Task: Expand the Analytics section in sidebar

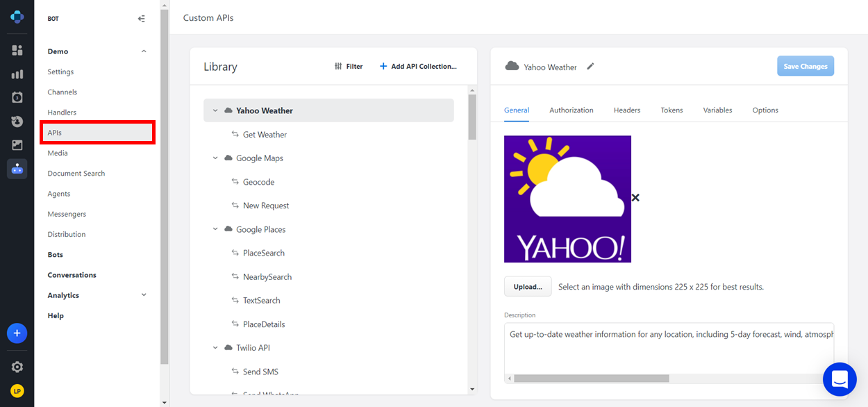Action: tap(144, 295)
